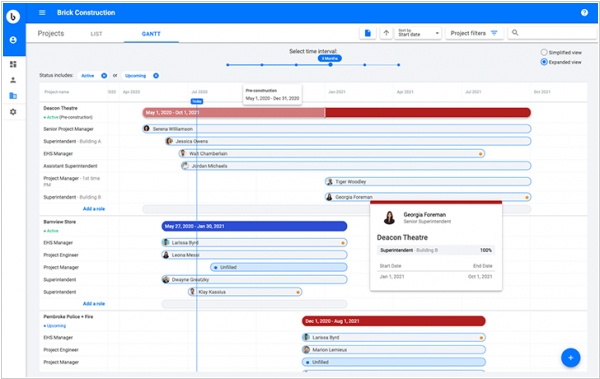Remove the Active status filter chip
This screenshot has width=600, height=379.
tap(104, 76)
